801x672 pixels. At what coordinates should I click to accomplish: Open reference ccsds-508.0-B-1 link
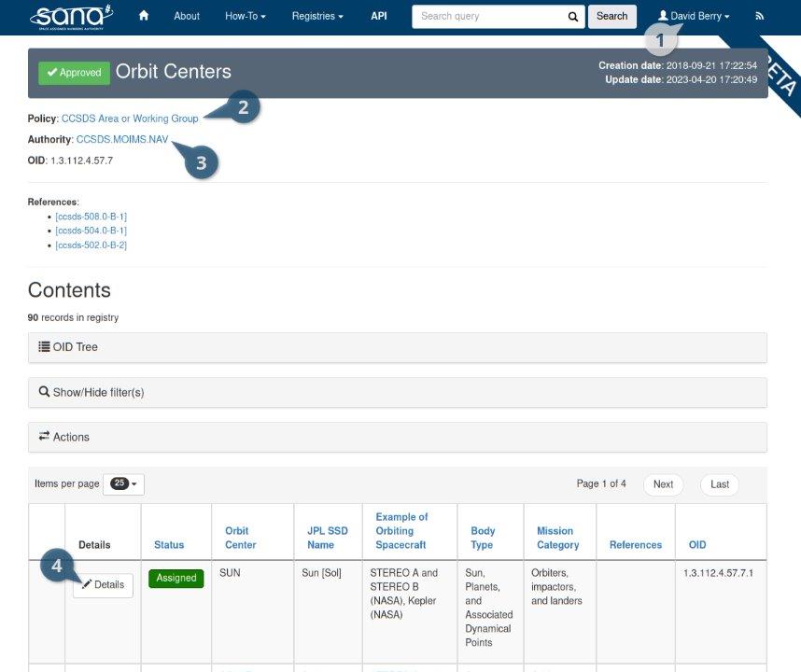point(91,217)
